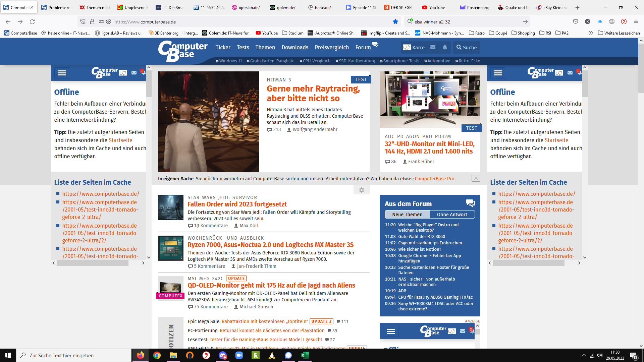This screenshot has width=644, height=362.
Task: Open a new browser tab
Action: tap(577, 7)
